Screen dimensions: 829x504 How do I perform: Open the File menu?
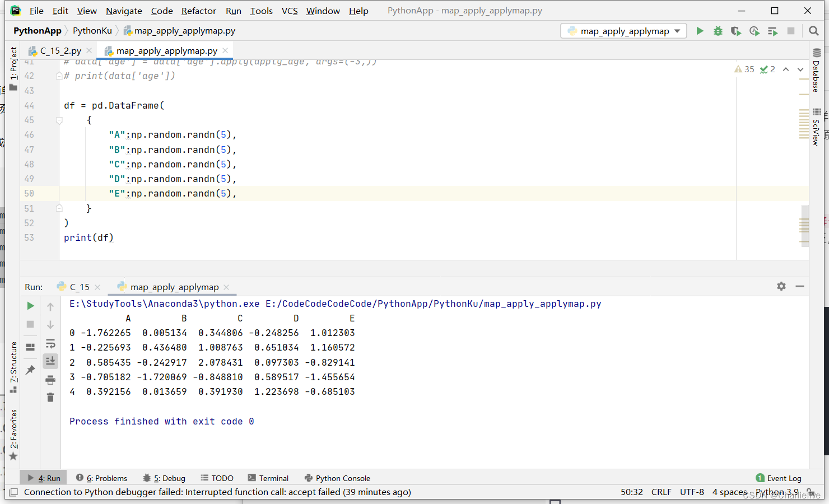point(36,11)
